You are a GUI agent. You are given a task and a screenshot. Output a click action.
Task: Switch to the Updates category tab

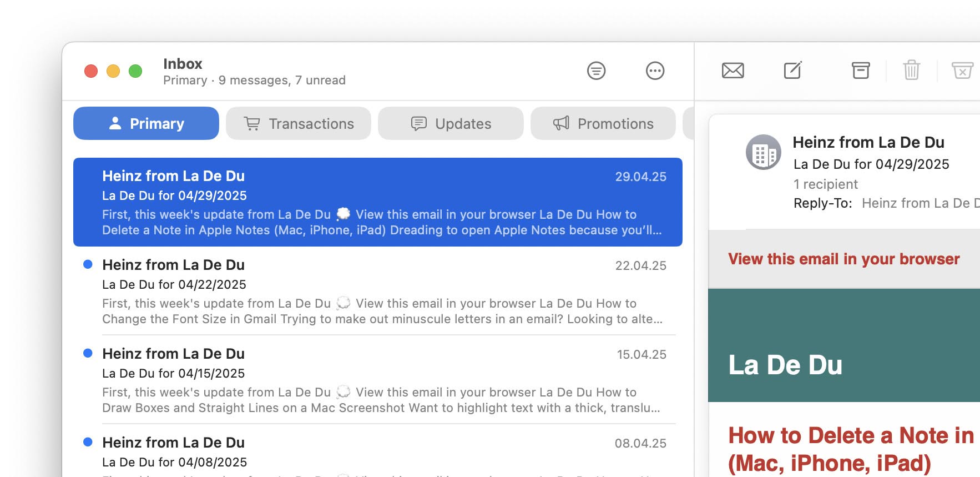[451, 123]
